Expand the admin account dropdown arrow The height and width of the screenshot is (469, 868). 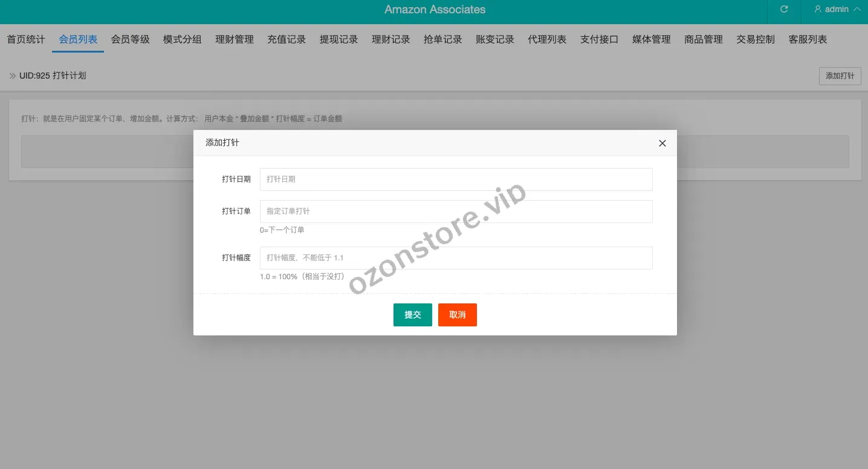[x=857, y=10]
